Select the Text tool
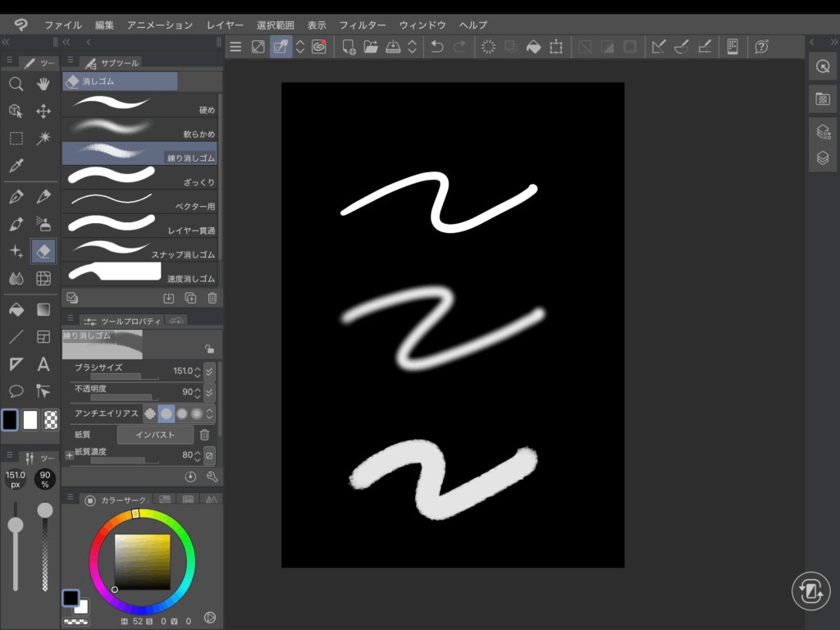The width and height of the screenshot is (840, 630). click(43, 364)
